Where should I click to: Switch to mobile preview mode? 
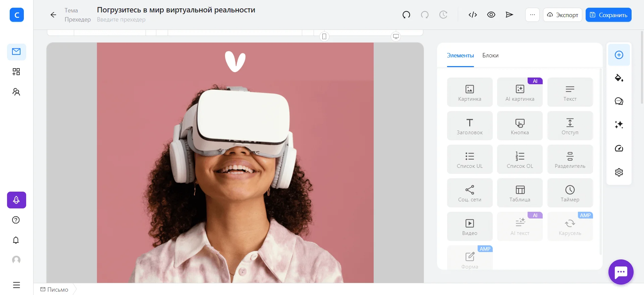(x=324, y=36)
